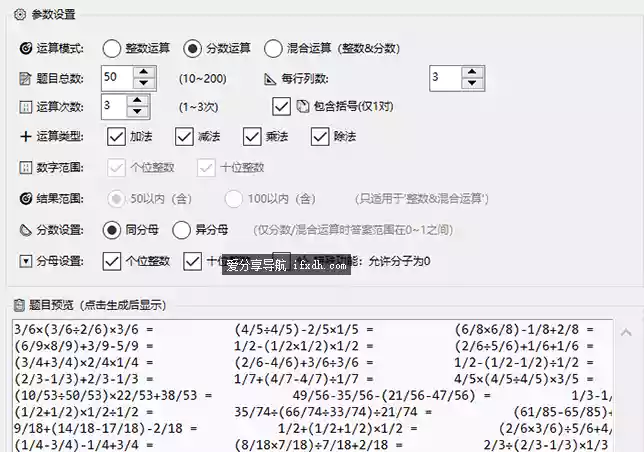Click preview problem 3/6×(3/6÷2/6)×3/6

(x=84, y=329)
